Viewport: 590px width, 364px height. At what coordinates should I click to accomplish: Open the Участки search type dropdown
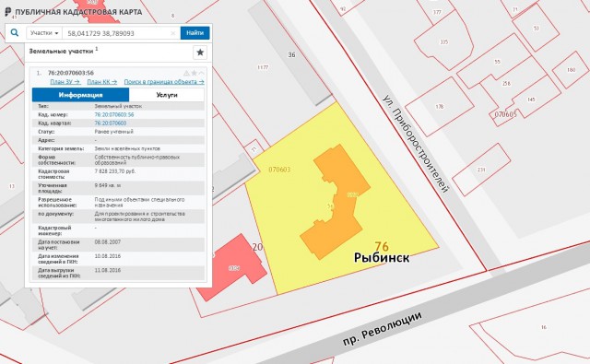point(44,33)
